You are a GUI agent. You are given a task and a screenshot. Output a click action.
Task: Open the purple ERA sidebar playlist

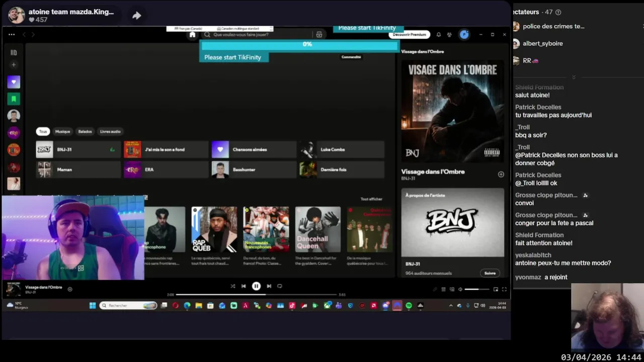click(x=14, y=133)
